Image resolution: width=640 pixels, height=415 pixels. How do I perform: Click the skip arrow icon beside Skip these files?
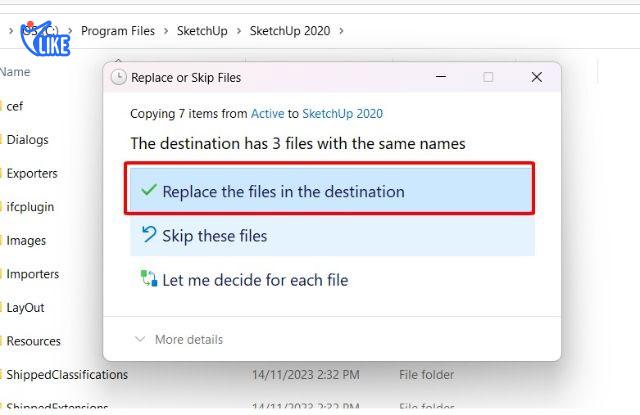tap(149, 235)
